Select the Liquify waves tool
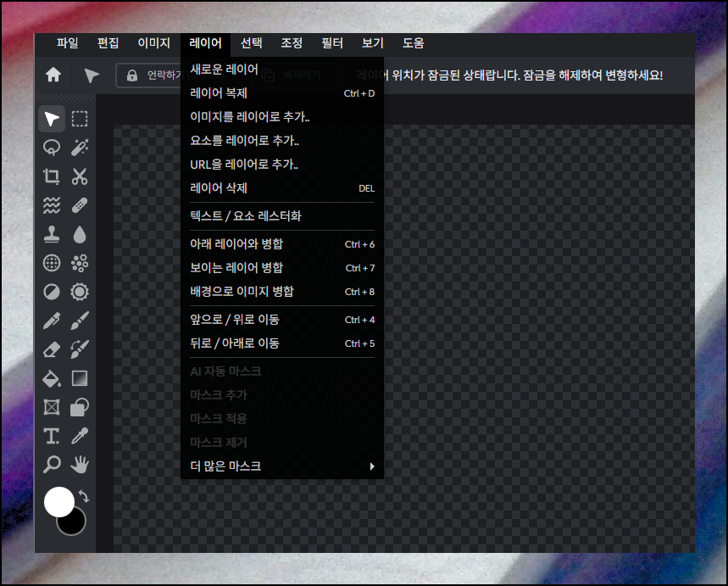728x586 pixels. pyautogui.click(x=52, y=205)
